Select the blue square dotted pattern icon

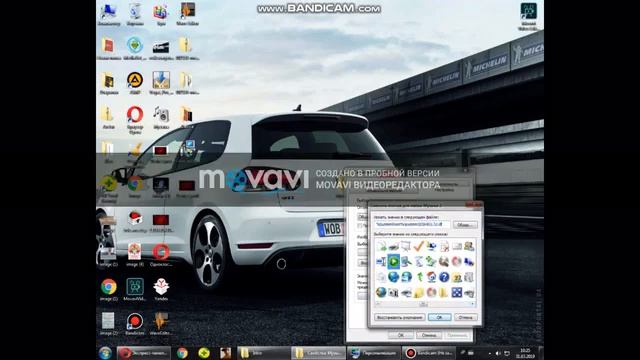tap(457, 292)
